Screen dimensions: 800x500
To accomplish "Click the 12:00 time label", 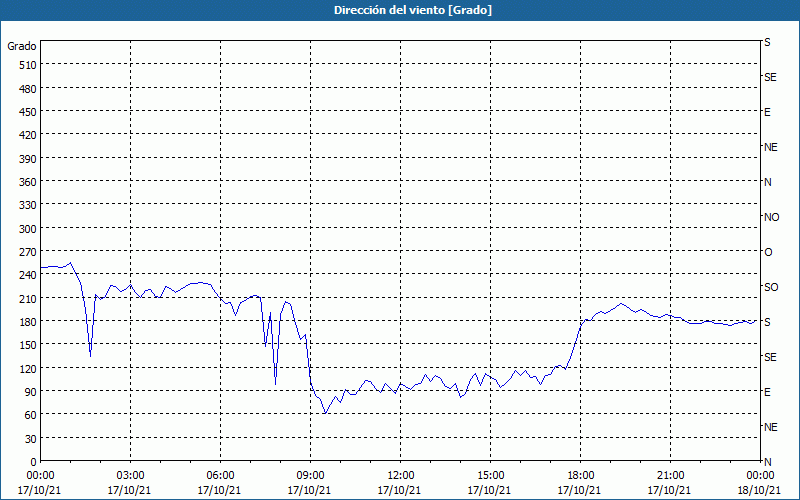I will coord(401,476).
